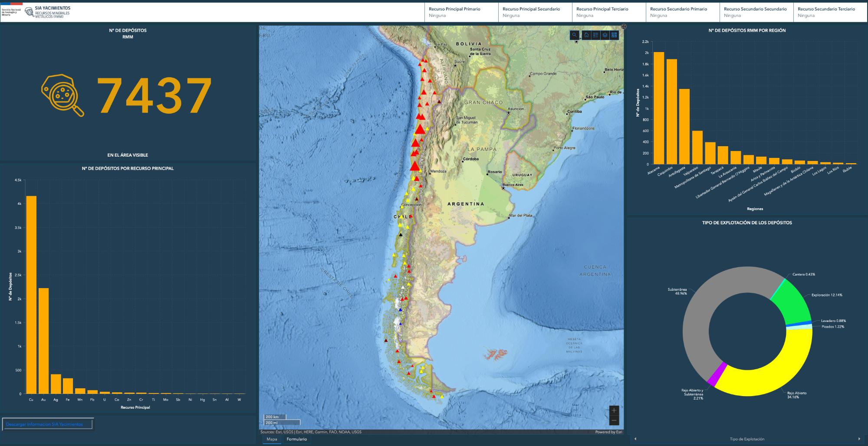Click the Powered by Esri link

(x=608, y=432)
